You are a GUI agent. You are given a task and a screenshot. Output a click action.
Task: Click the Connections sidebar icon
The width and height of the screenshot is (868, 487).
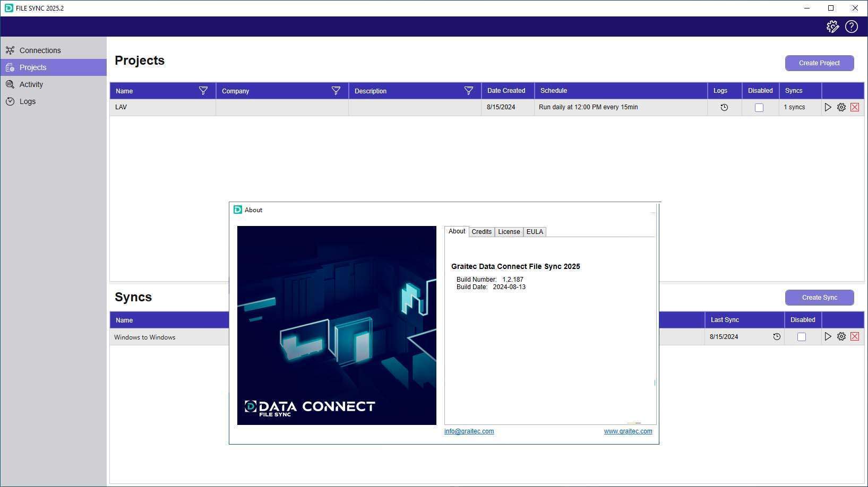[x=10, y=50]
